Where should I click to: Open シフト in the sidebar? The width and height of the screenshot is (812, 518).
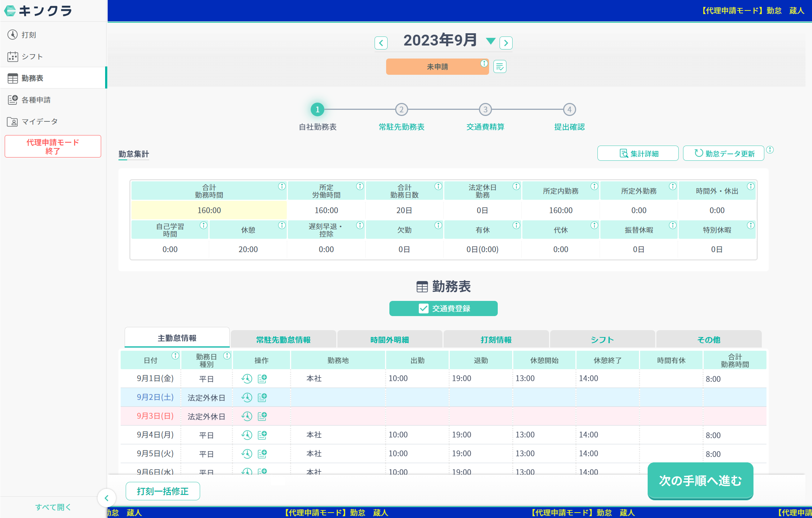pos(32,56)
